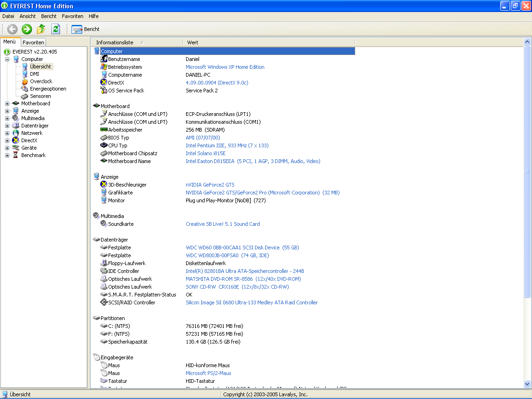Click the Wert column header
This screenshot has height=399, width=532.
point(269,42)
